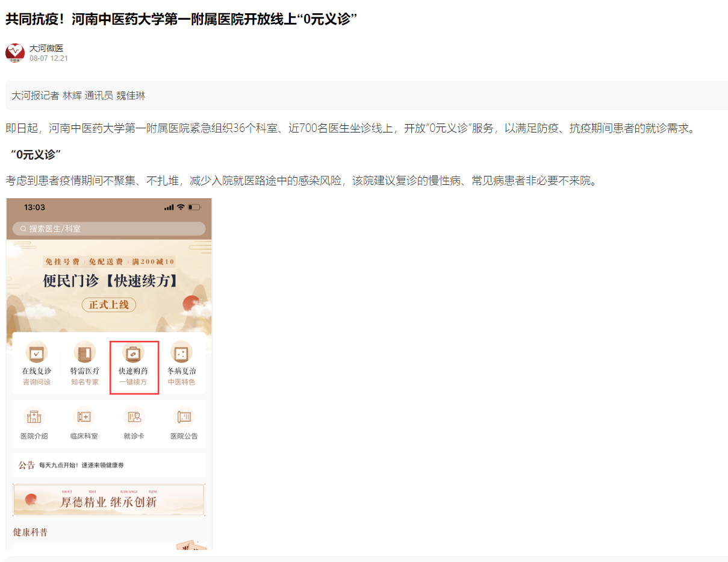Click the 搜索医生/科室 search field
The image size is (728, 562).
coord(108,229)
